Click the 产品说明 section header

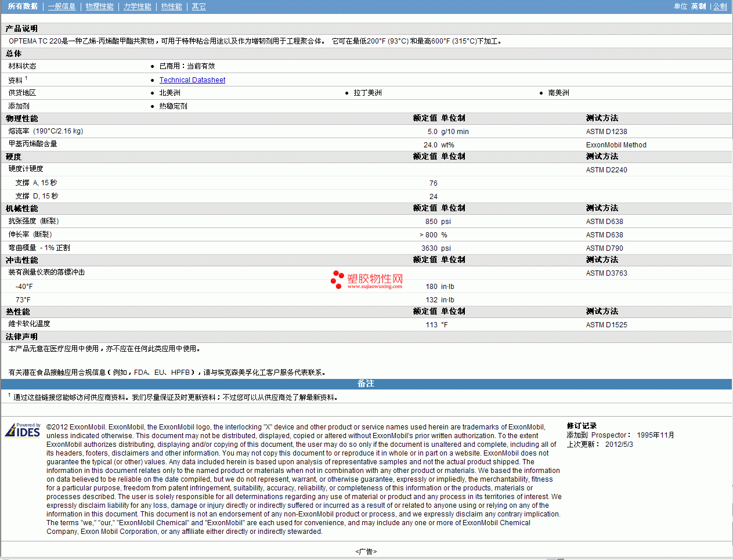[x=21, y=28]
